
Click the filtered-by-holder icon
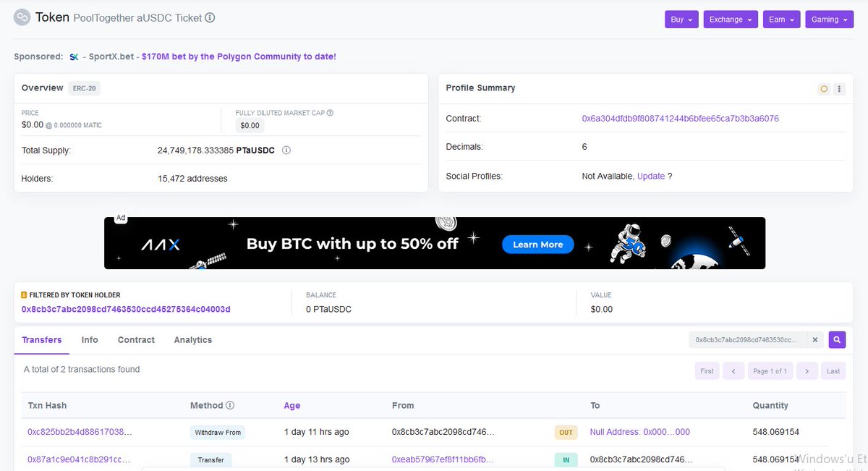(x=24, y=295)
